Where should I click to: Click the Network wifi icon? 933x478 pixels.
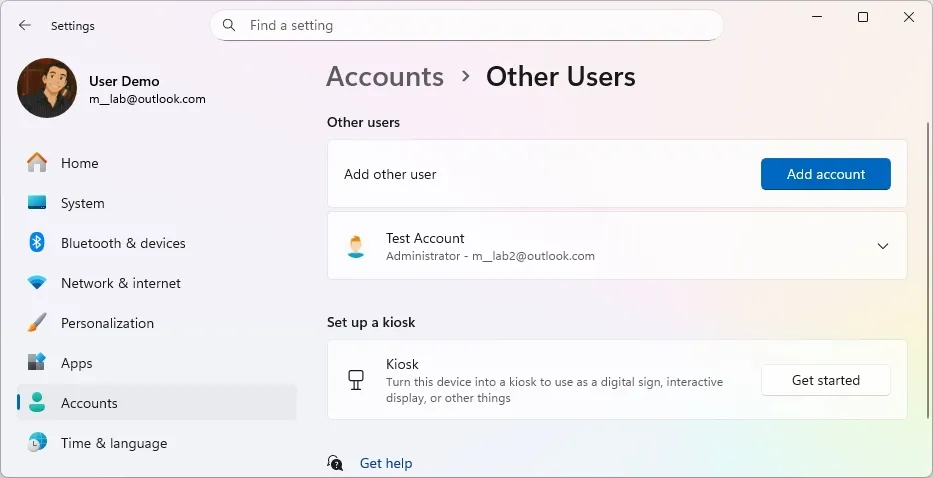37,283
